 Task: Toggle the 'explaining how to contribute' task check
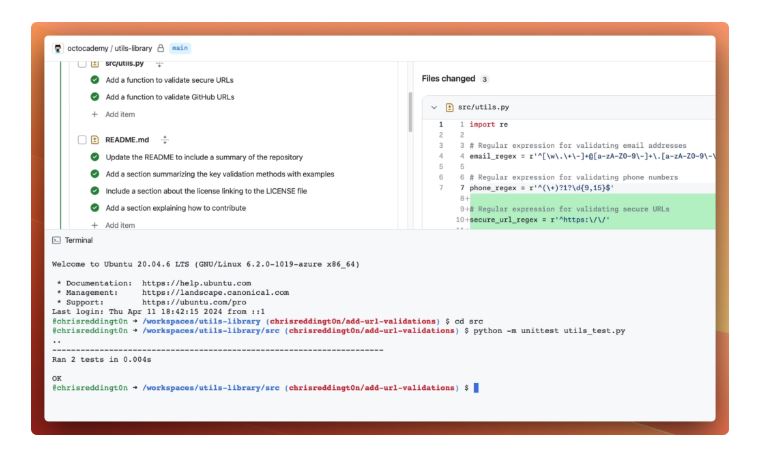94,207
